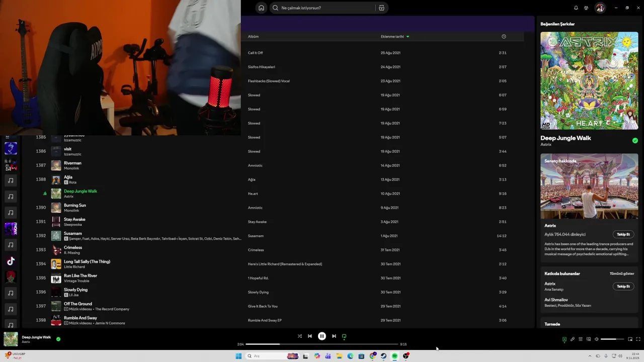Open Steam from the taskbar
Screen dimensions: 644x362
click(383, 356)
